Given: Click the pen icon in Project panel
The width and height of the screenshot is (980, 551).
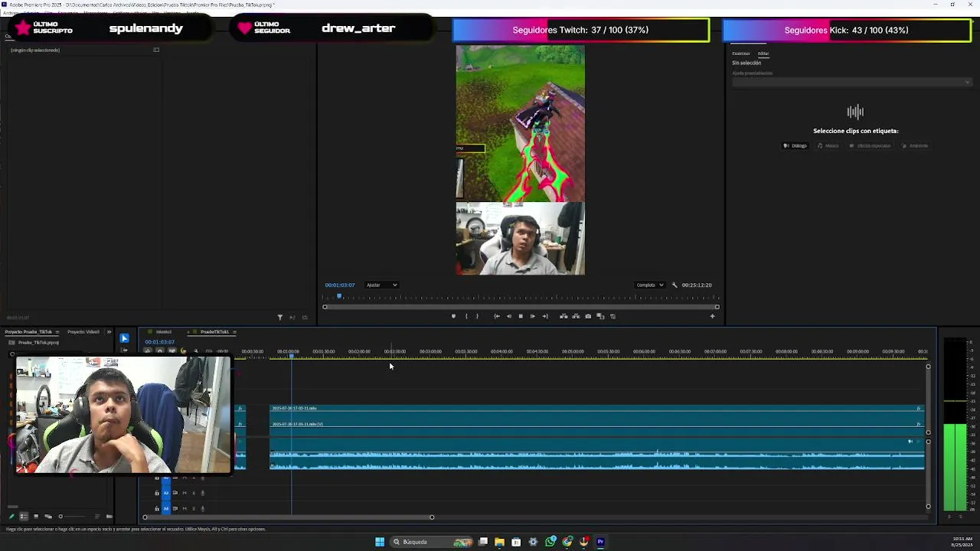Looking at the screenshot, I should [11, 517].
